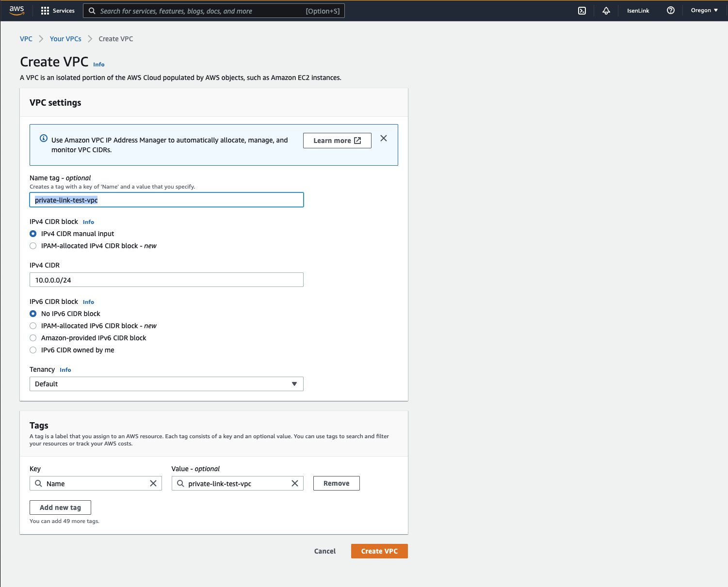Open the notifications bell icon
Viewport: 728px width, 587px height.
tap(606, 11)
